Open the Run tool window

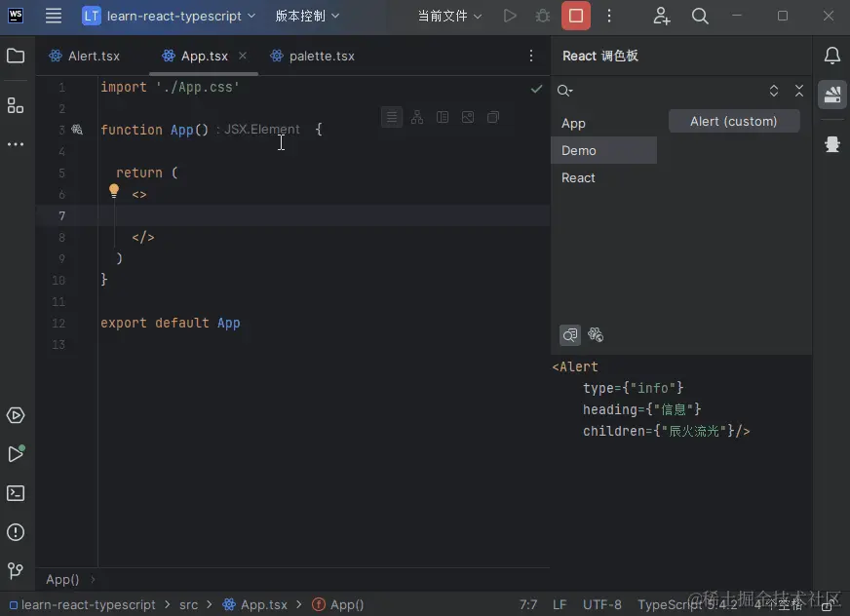[16, 453]
